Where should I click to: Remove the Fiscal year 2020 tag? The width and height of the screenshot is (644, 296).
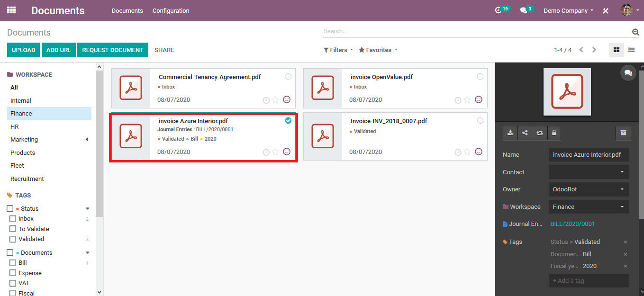625,266
